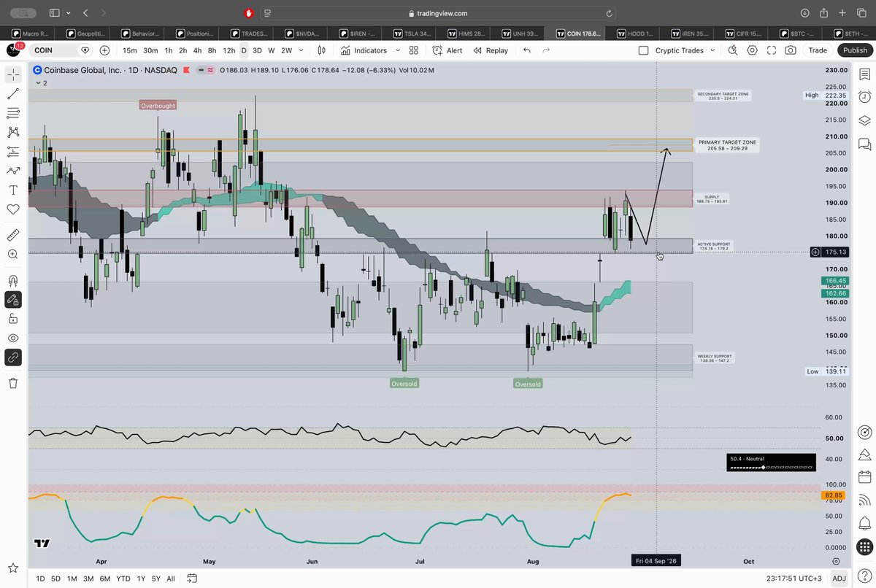Image resolution: width=876 pixels, height=588 pixels.
Task: Select the layout square checkbox icon
Action: coord(643,50)
